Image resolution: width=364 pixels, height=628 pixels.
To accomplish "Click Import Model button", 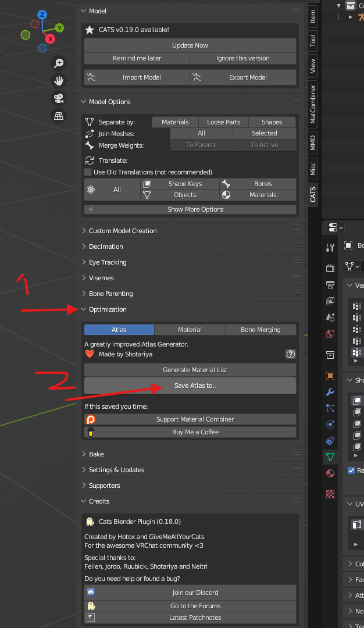I will (x=137, y=77).
